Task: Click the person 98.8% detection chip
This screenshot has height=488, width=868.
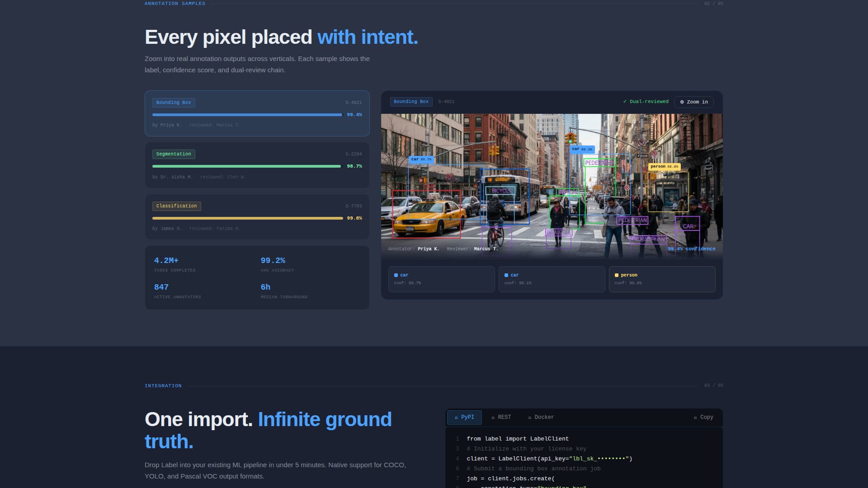Action: coord(662,279)
